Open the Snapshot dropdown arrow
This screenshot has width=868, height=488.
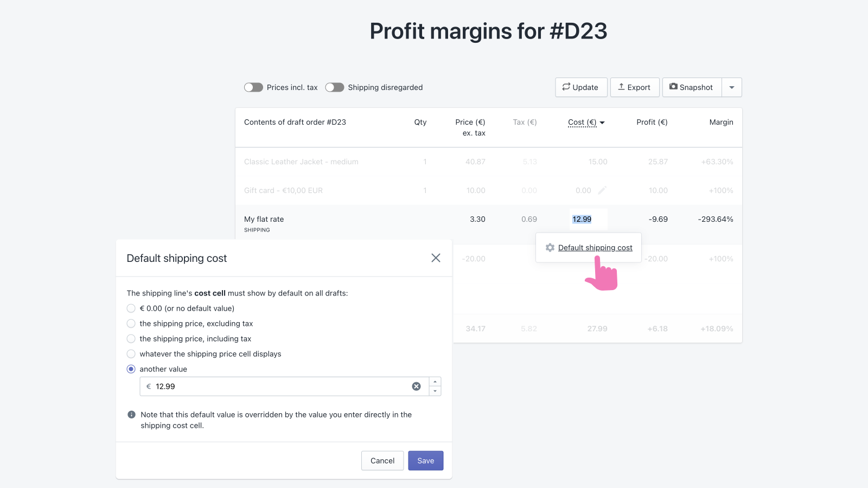point(732,87)
